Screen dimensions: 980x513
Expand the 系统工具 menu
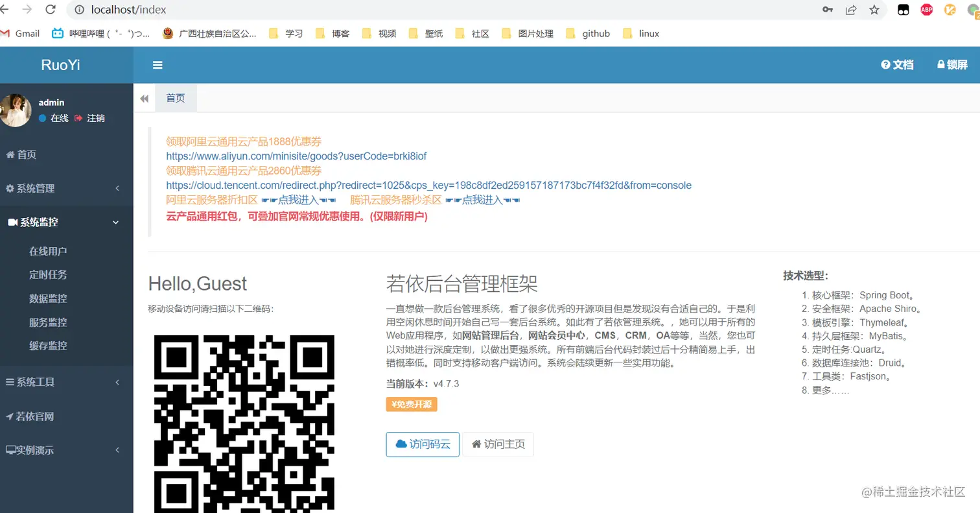[x=67, y=382]
